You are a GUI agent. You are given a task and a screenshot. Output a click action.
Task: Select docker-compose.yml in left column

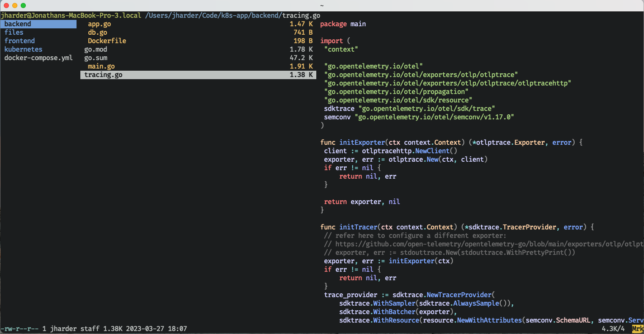coord(38,58)
